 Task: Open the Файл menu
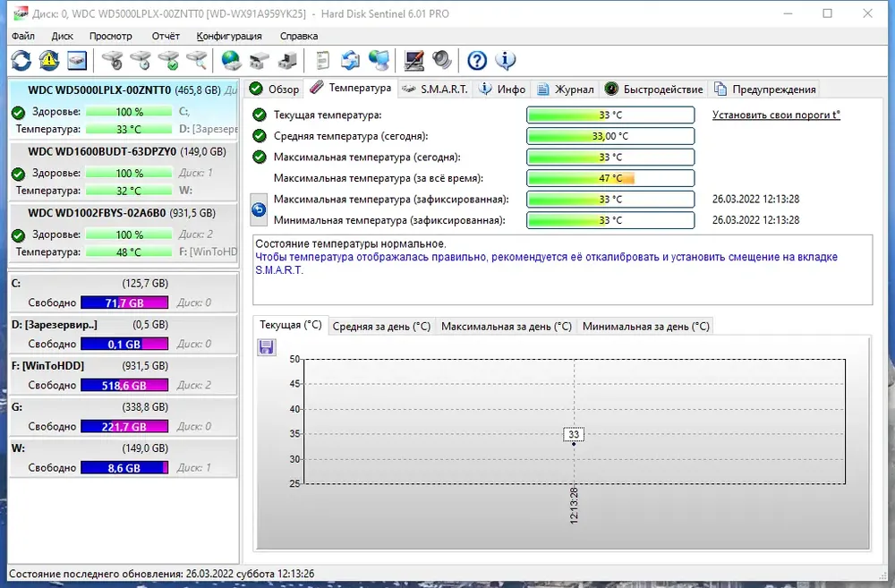click(23, 36)
